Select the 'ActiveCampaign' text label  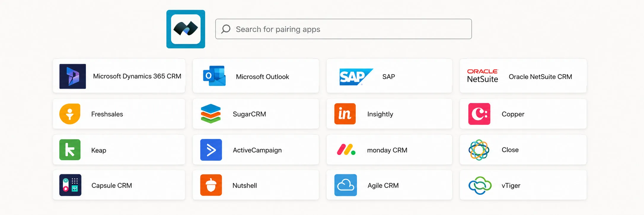coord(257,150)
